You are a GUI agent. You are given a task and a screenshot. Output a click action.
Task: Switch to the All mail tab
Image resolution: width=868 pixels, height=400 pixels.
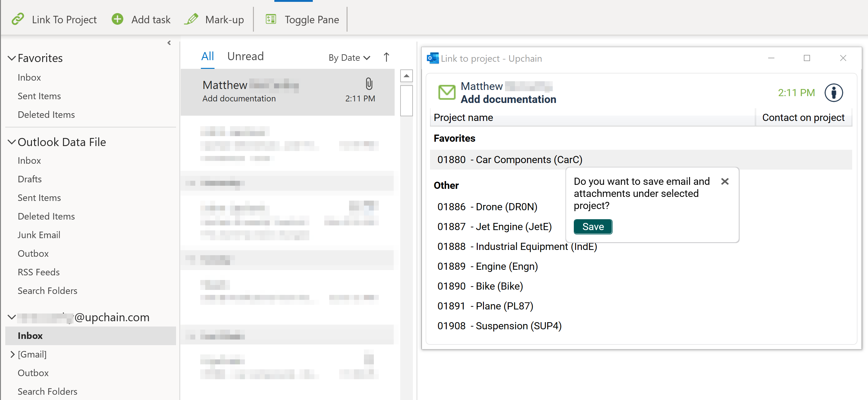(x=207, y=56)
